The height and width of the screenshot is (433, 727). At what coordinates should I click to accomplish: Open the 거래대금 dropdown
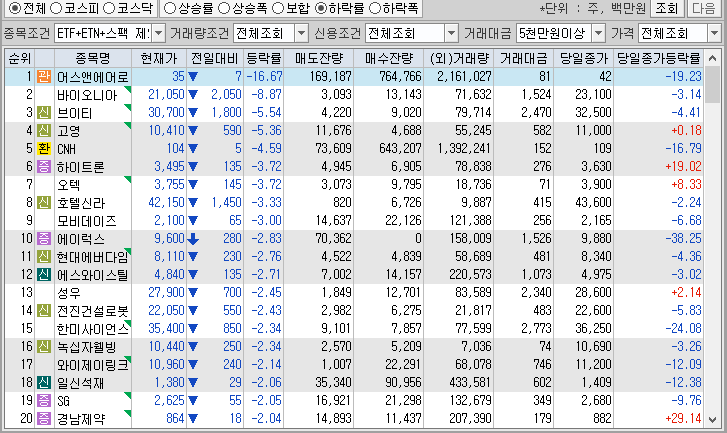599,33
